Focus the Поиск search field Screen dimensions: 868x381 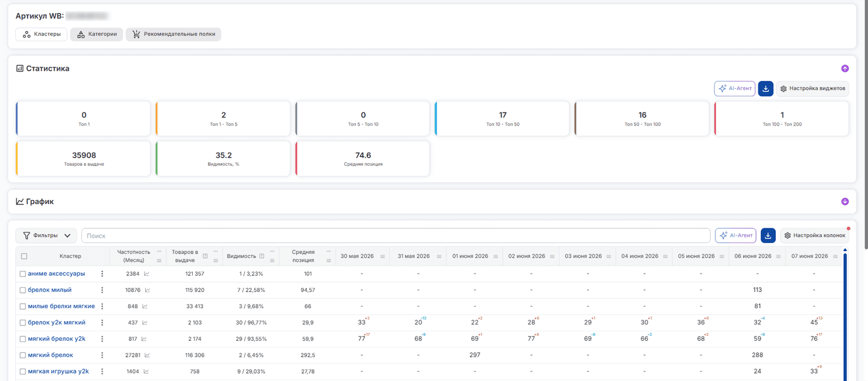pos(396,235)
